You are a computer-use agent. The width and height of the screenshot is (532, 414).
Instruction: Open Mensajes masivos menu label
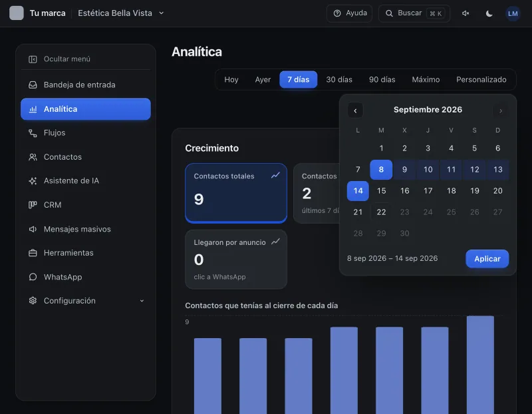(77, 229)
